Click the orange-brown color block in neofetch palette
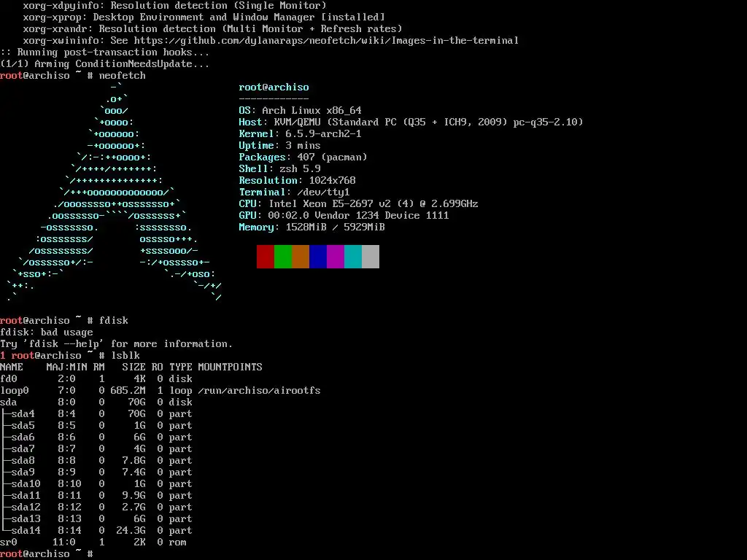This screenshot has width=747, height=560. 301,257
